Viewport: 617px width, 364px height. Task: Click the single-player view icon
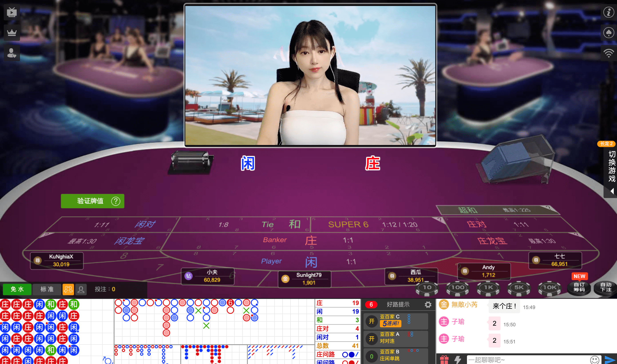pyautogui.click(x=81, y=290)
